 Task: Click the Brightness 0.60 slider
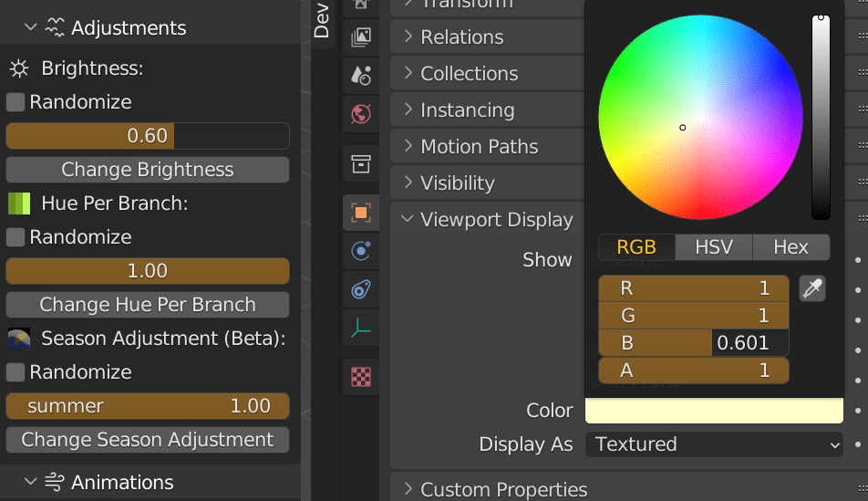(x=148, y=136)
